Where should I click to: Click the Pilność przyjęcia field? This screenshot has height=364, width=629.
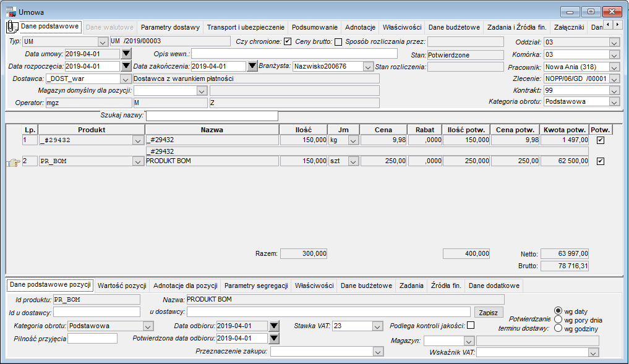[x=92, y=339]
